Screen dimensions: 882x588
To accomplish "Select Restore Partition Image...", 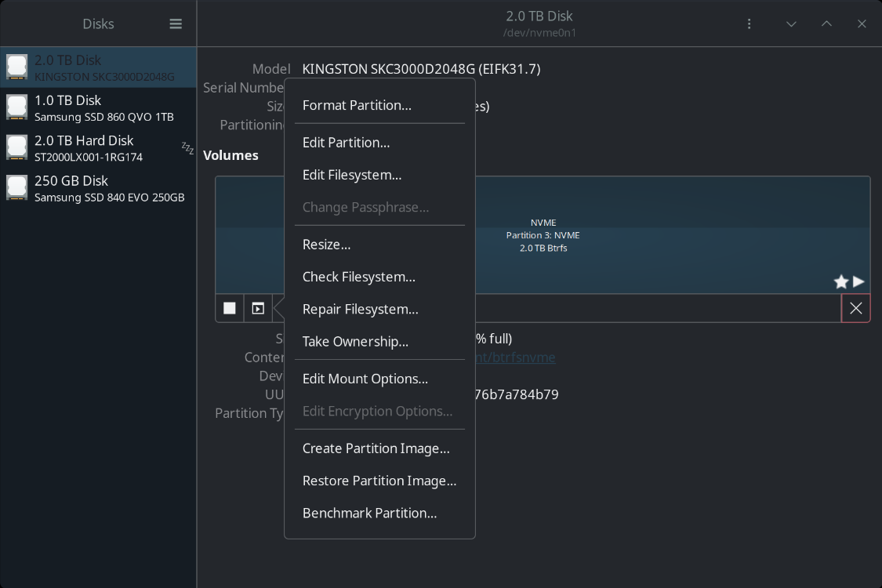I will click(379, 481).
